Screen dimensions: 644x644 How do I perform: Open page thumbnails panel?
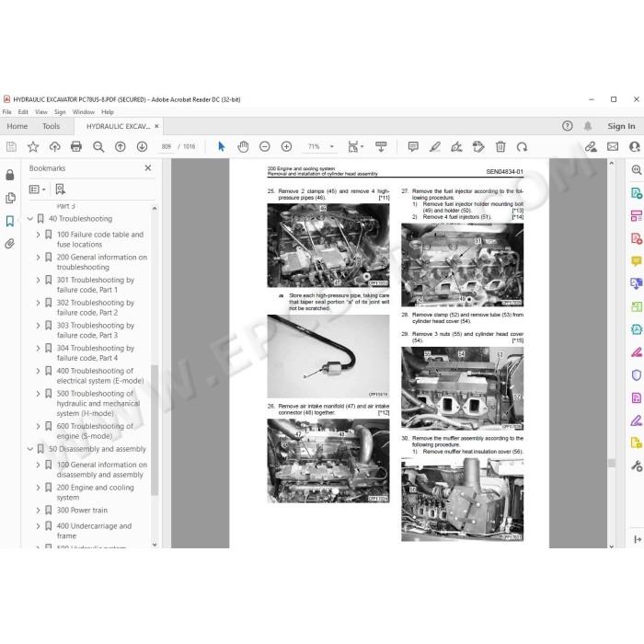pyautogui.click(x=10, y=199)
